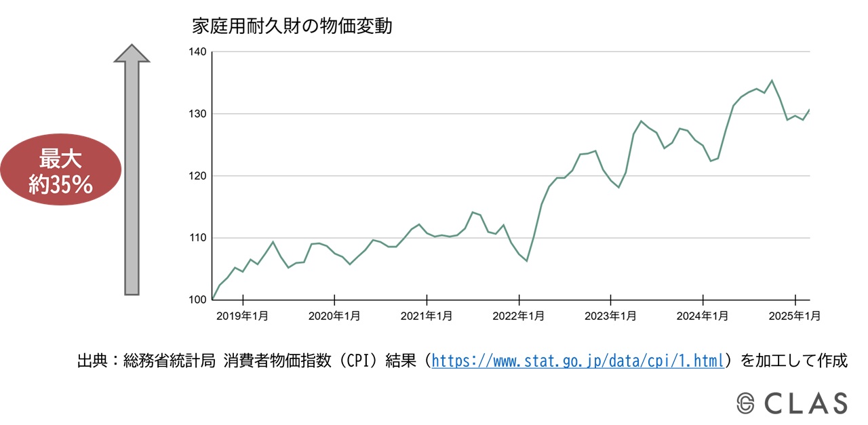Viewport: 868px width, 425px height.
Task: Open the stat.go.jp CPI data link
Action: click(578, 360)
